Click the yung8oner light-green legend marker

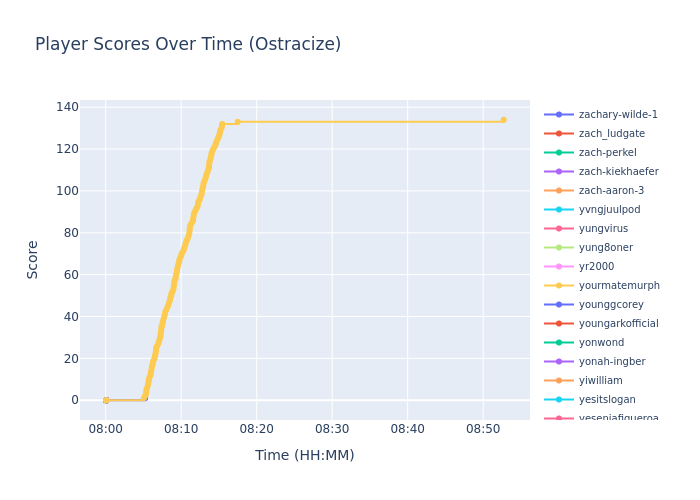coord(559,248)
